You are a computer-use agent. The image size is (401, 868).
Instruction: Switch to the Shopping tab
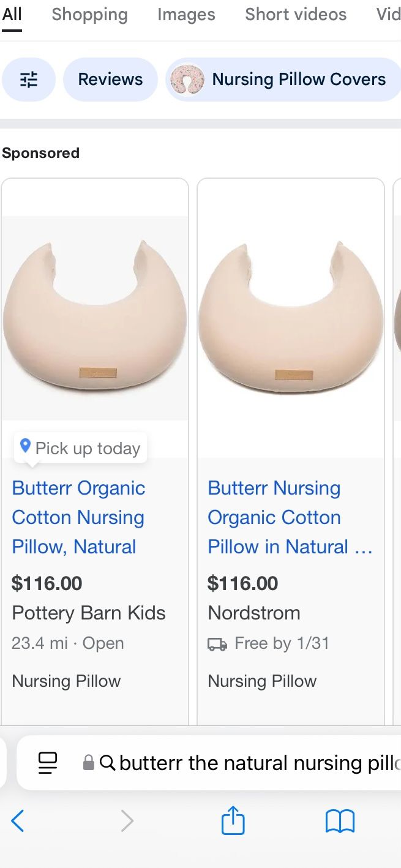pyautogui.click(x=89, y=15)
